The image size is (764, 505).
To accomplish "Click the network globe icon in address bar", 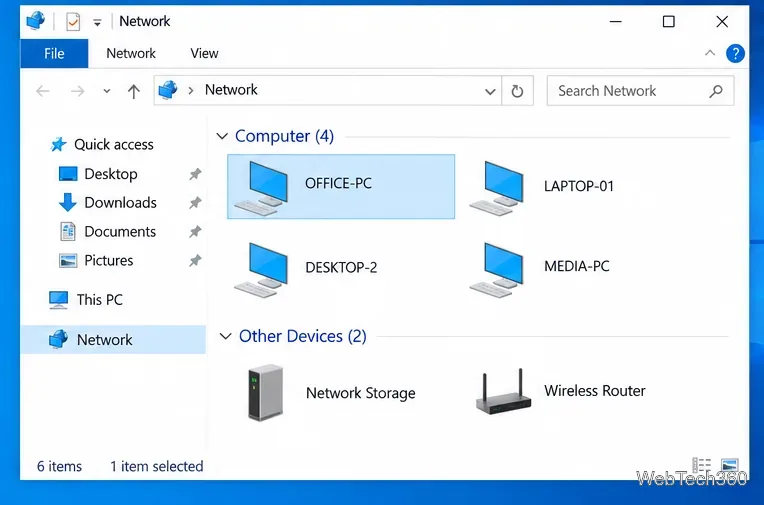I will click(168, 90).
